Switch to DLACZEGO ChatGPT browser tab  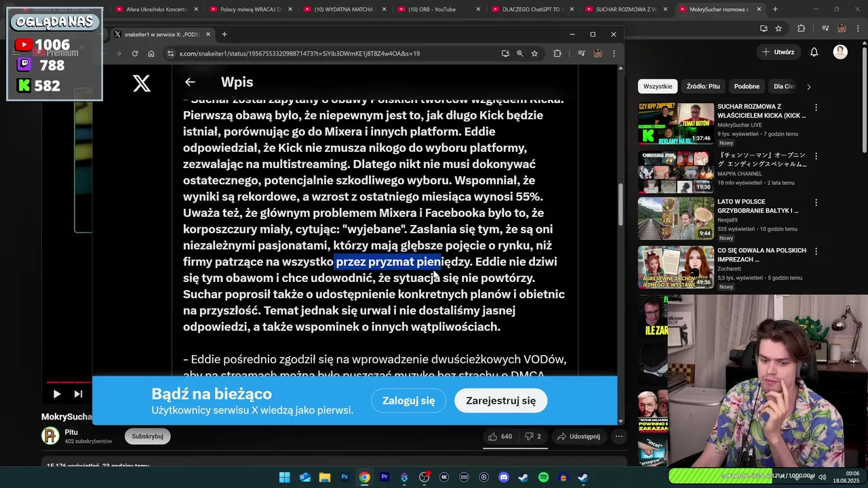point(532,9)
